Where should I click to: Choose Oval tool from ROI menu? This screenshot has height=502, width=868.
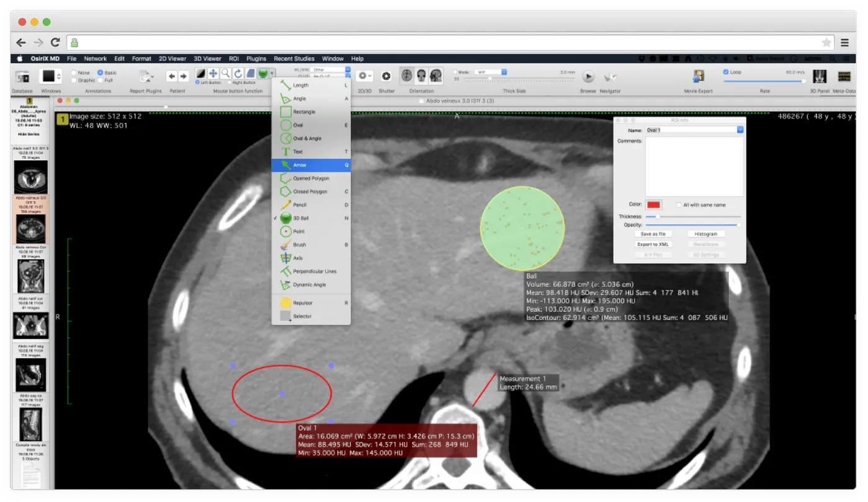[311, 125]
